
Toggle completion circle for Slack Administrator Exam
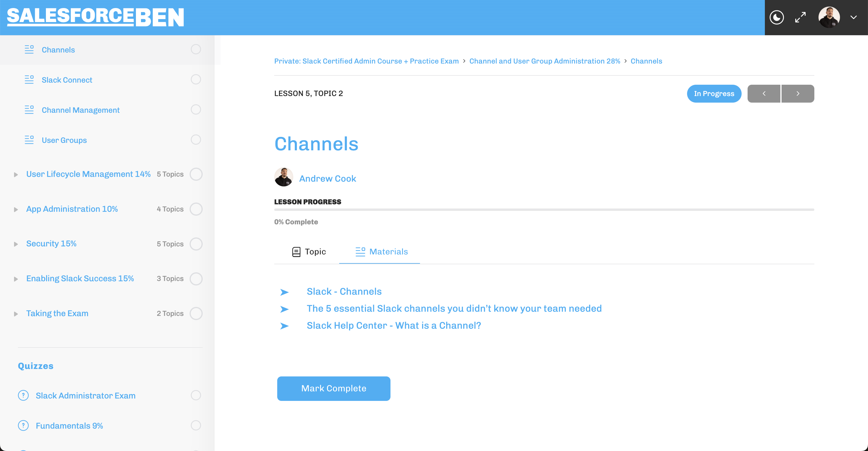click(x=196, y=395)
